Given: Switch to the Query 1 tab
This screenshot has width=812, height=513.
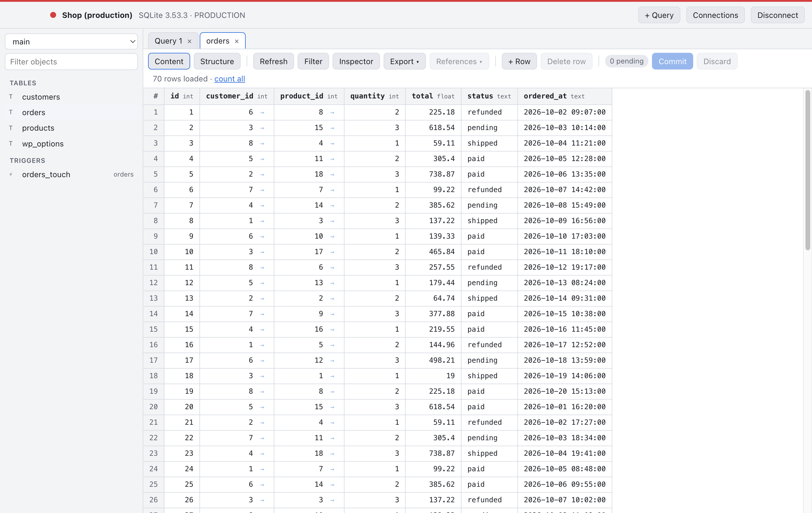Looking at the screenshot, I should point(168,41).
